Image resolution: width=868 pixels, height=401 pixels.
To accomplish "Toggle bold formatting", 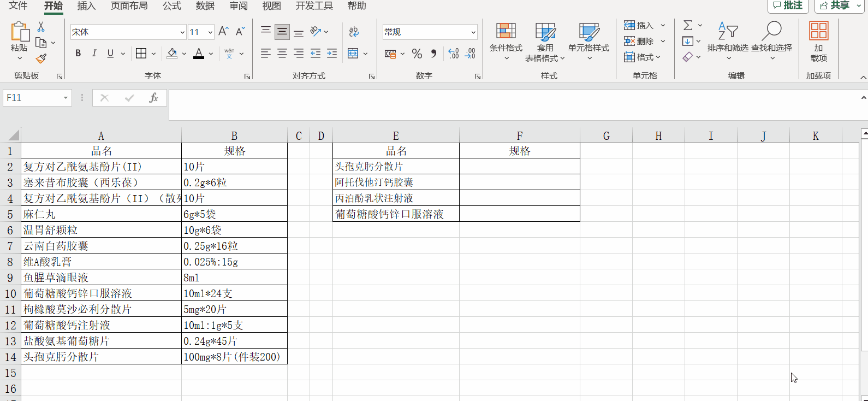I will pos(78,53).
